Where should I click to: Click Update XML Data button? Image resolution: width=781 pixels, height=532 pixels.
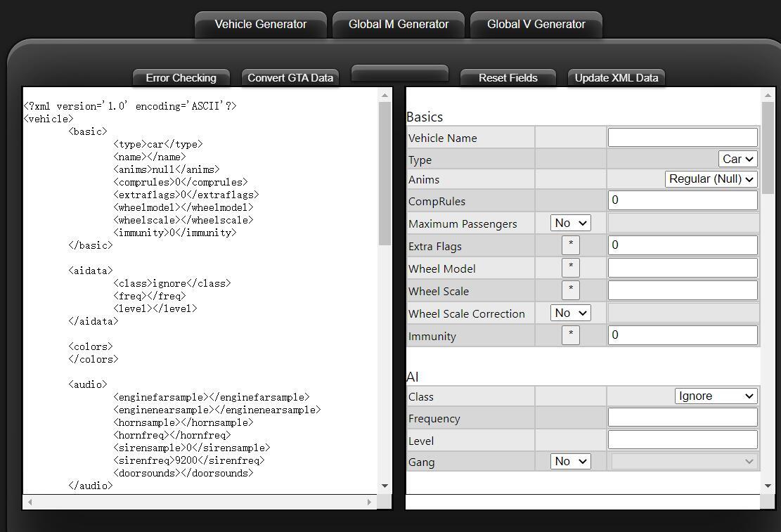[617, 78]
